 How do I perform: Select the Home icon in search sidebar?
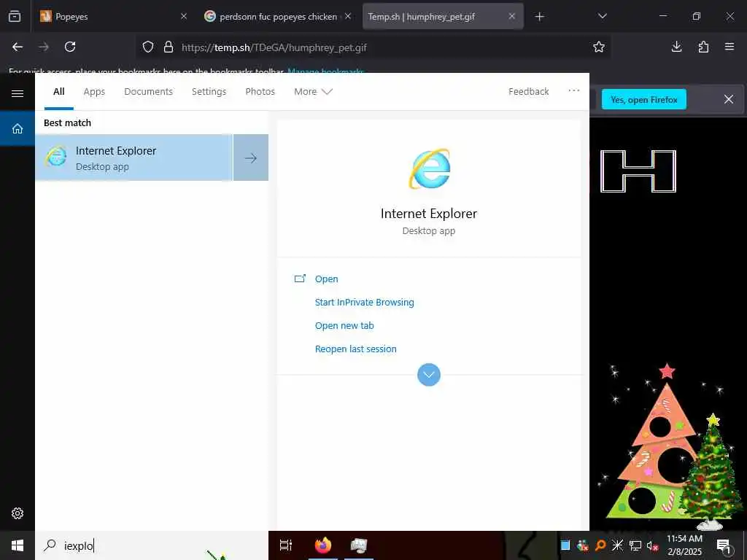pos(18,128)
